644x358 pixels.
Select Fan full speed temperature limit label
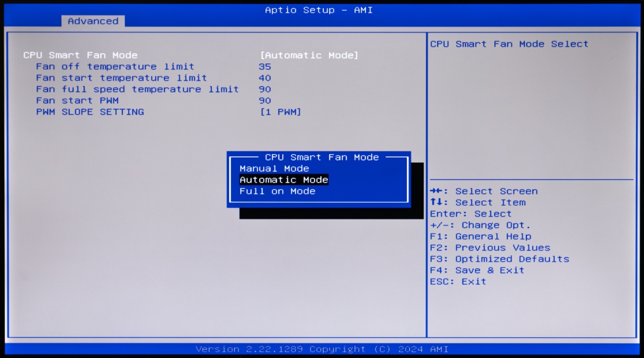(137, 89)
